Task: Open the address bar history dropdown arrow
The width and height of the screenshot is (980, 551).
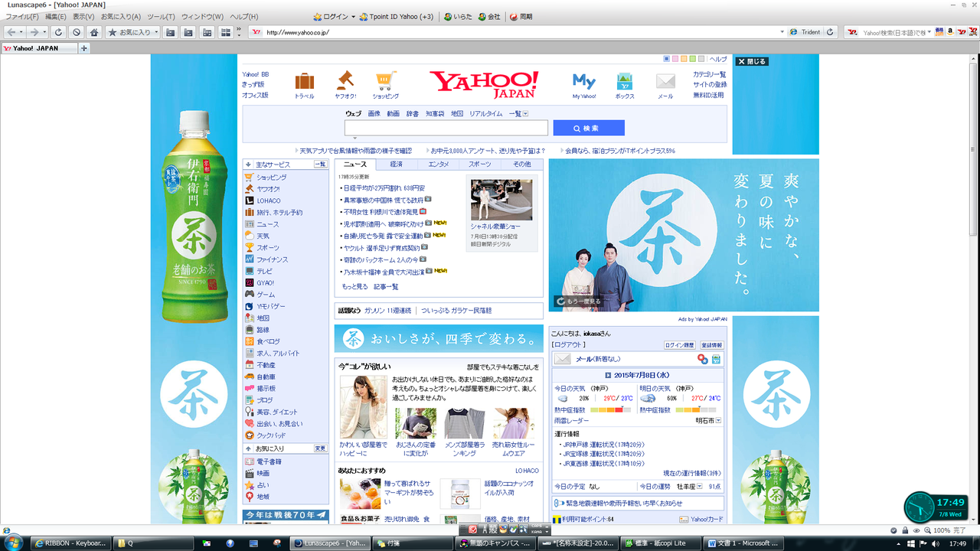Action: point(782,32)
